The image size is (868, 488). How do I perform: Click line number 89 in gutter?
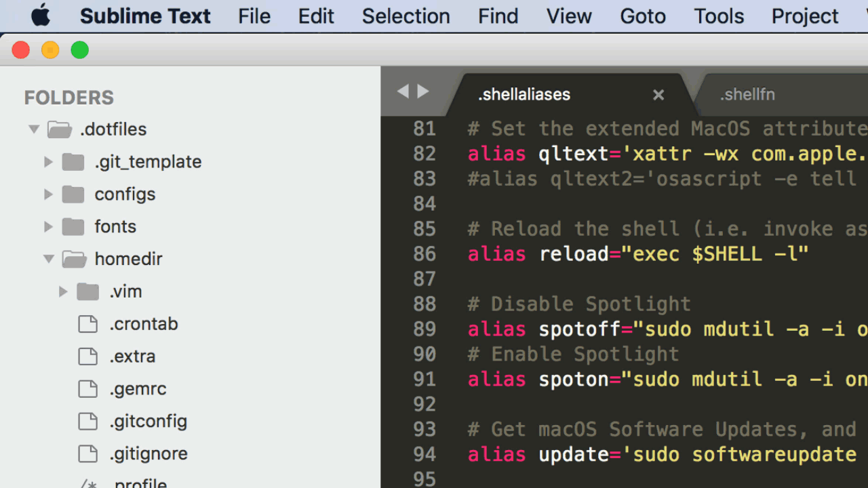pyautogui.click(x=425, y=329)
